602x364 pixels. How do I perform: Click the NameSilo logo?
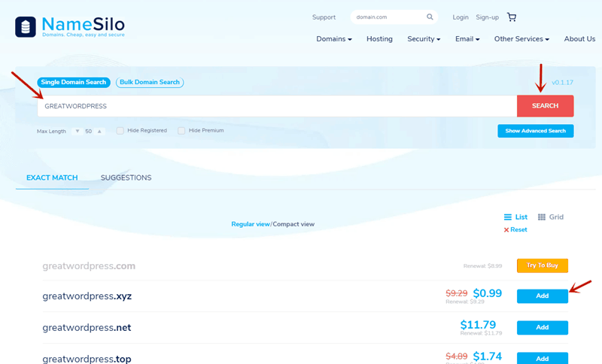70,27
